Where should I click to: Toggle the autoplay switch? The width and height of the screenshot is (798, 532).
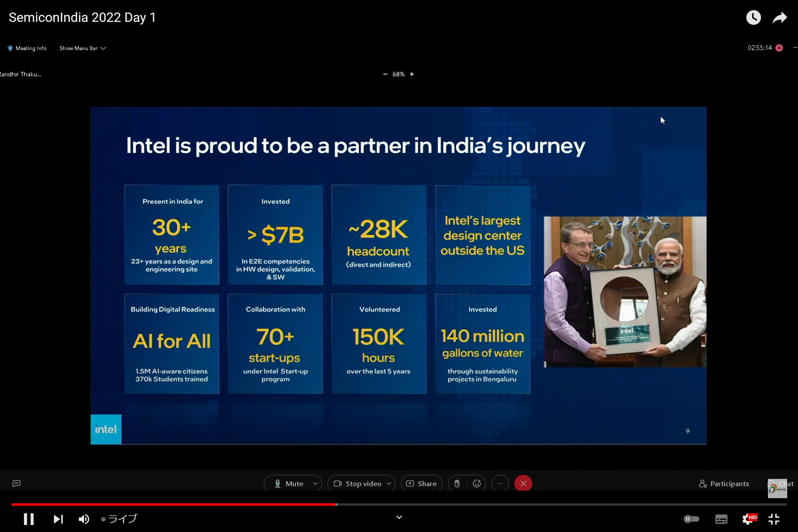pos(691,519)
